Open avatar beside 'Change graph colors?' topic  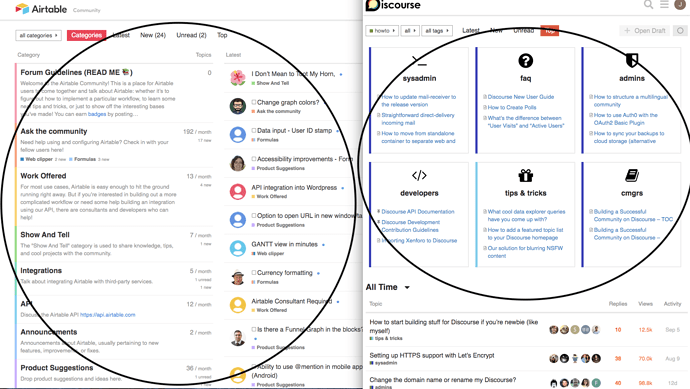tap(238, 106)
